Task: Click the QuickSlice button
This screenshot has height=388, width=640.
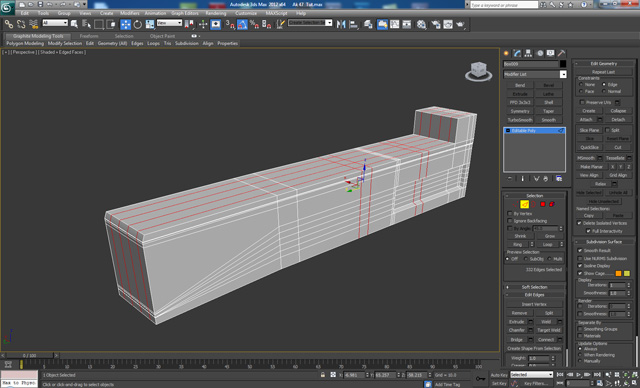Action: click(589, 147)
